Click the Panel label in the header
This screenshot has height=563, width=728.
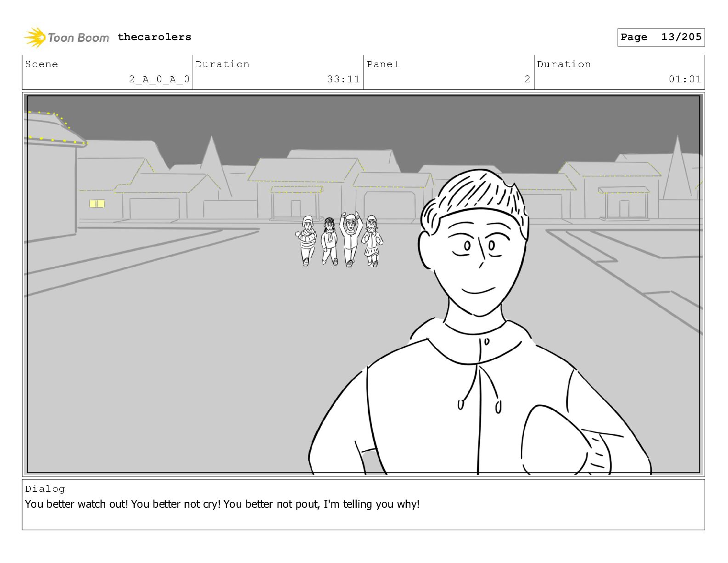coord(383,64)
